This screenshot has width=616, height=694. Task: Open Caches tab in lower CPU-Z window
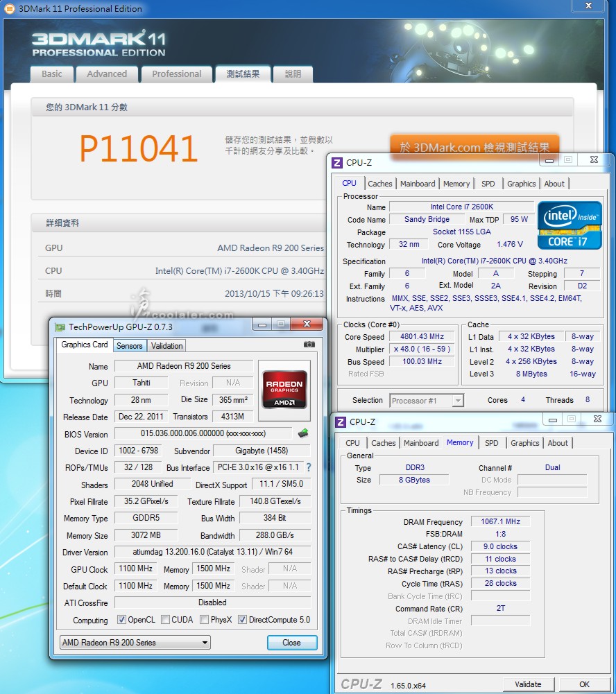[384, 443]
